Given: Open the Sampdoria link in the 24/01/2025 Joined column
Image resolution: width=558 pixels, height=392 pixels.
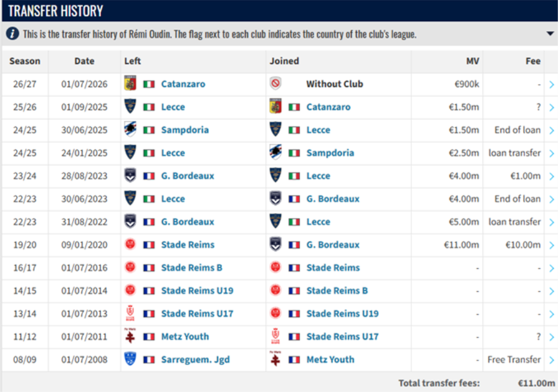Looking at the screenshot, I should click(330, 153).
